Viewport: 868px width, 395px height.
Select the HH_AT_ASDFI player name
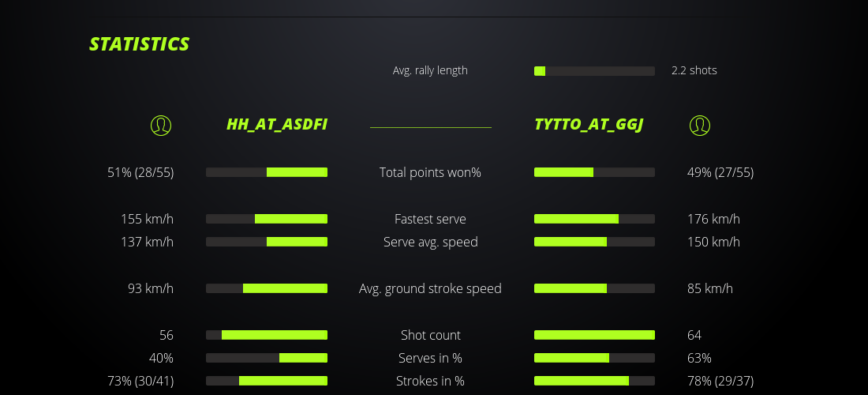(277, 125)
